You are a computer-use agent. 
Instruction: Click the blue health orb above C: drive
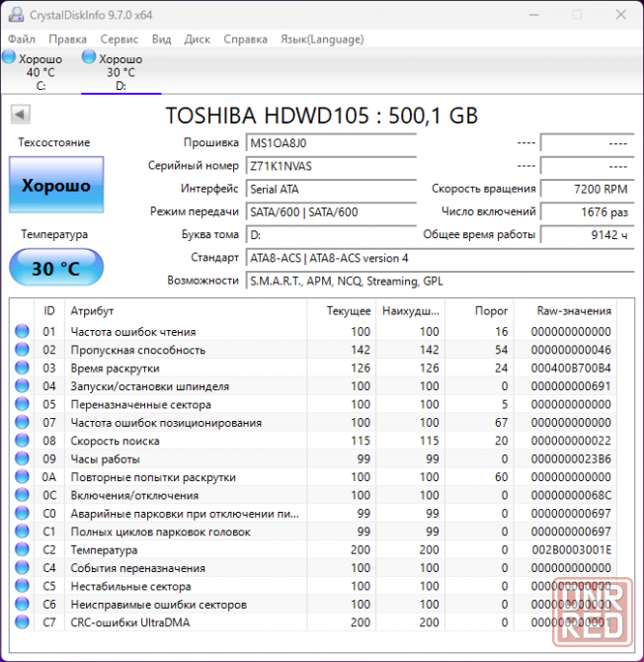[x=9, y=56]
